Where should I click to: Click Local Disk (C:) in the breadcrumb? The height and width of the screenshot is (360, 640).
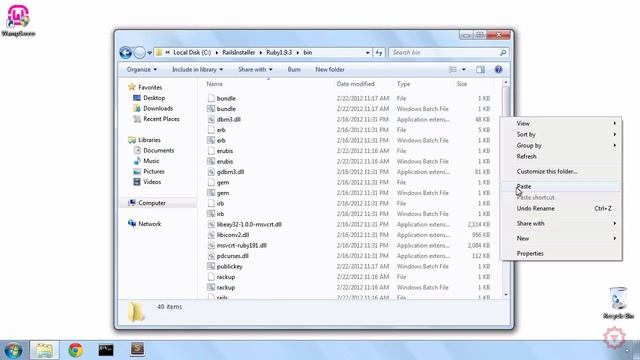click(192, 53)
